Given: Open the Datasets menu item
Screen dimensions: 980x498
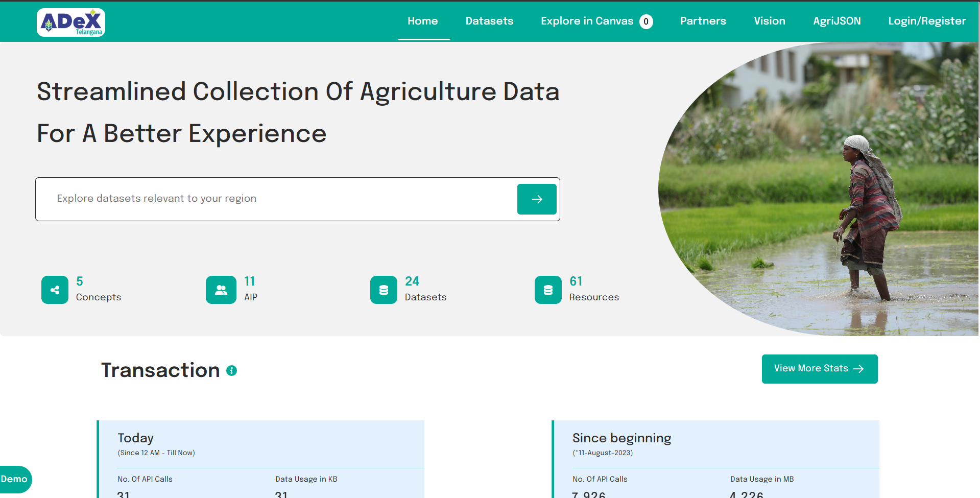Looking at the screenshot, I should point(489,21).
